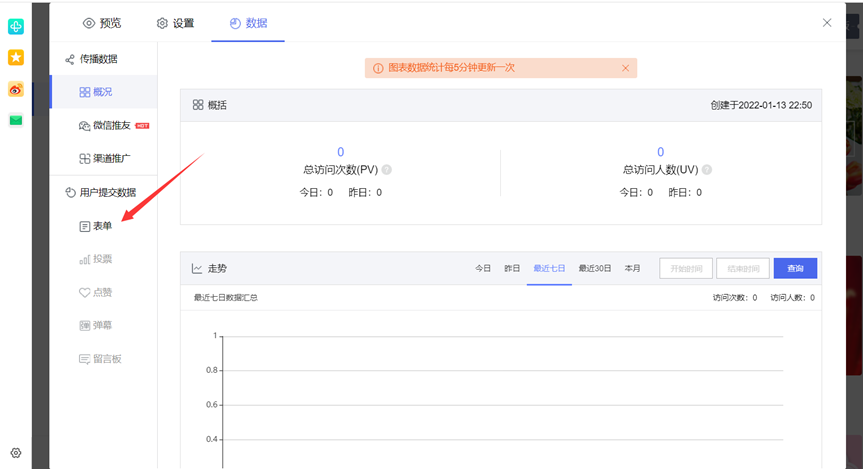Switch to the 设置 tab
Viewport: 863px width, 469px height.
coord(175,23)
